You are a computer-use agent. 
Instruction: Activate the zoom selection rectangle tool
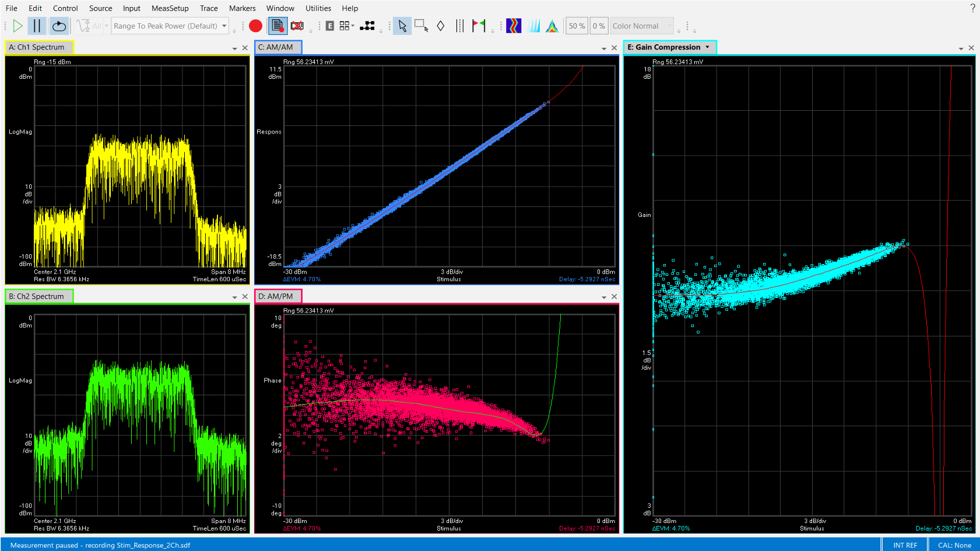click(421, 26)
